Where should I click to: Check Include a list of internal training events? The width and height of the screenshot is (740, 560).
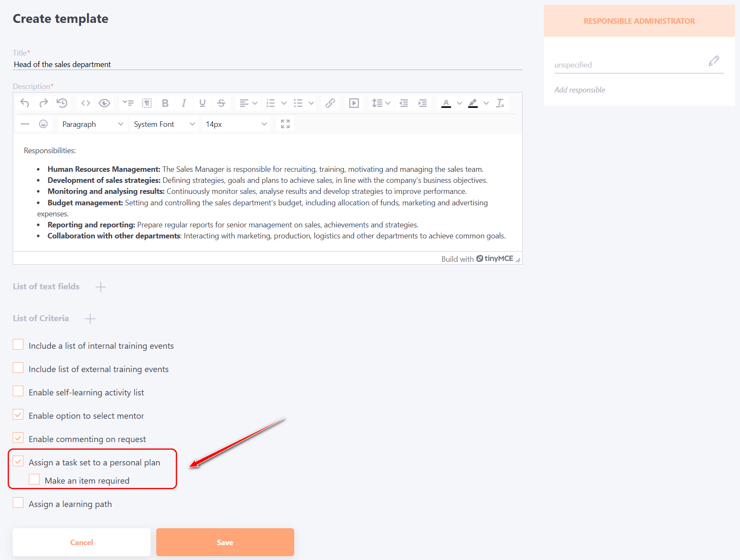point(18,344)
